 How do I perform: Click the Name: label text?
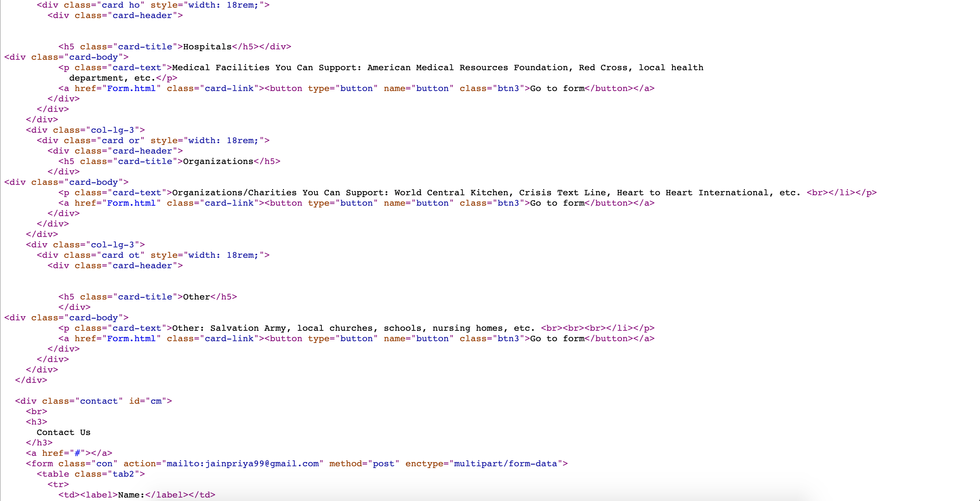131,495
